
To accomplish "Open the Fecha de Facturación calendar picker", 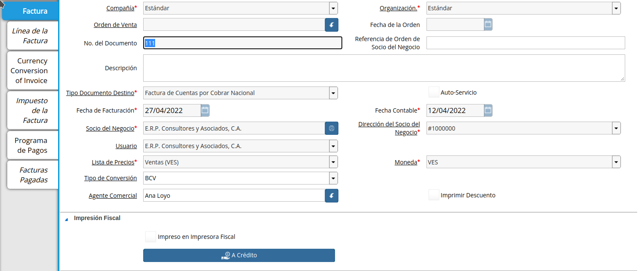I will pos(205,110).
